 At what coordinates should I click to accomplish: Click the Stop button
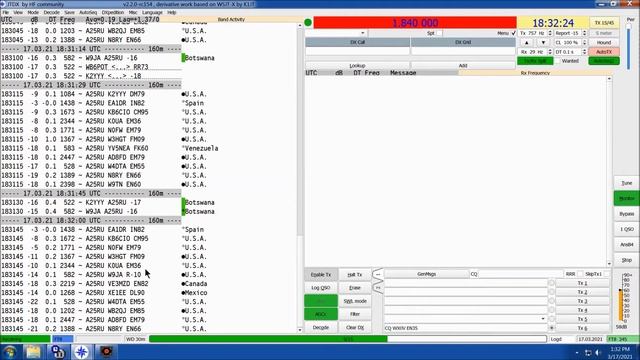(x=626, y=260)
